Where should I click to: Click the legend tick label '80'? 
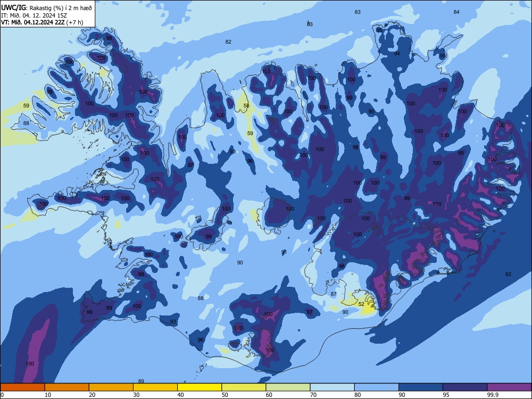(358, 395)
